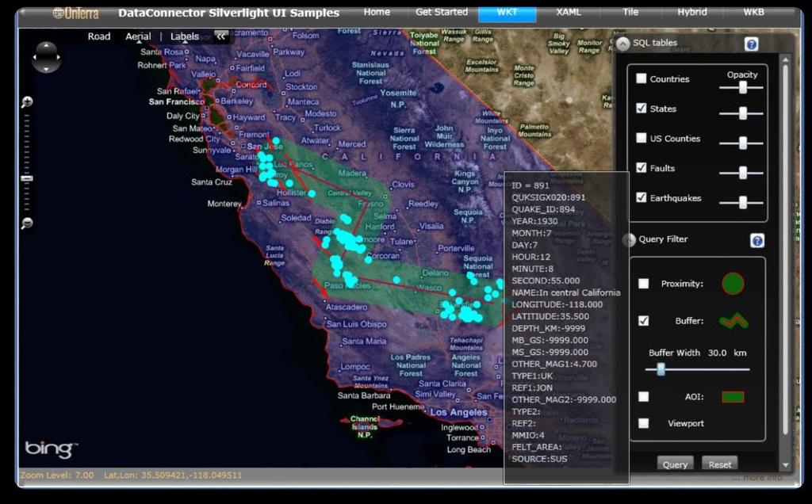Adjust the Faults opacity slider
Viewport: 812px width, 504px height.
coord(742,173)
